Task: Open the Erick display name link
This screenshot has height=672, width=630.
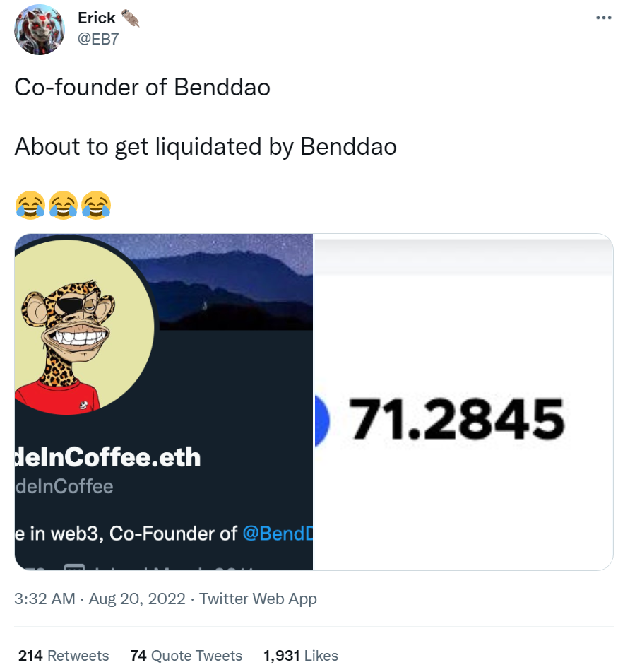Action: tap(97, 18)
